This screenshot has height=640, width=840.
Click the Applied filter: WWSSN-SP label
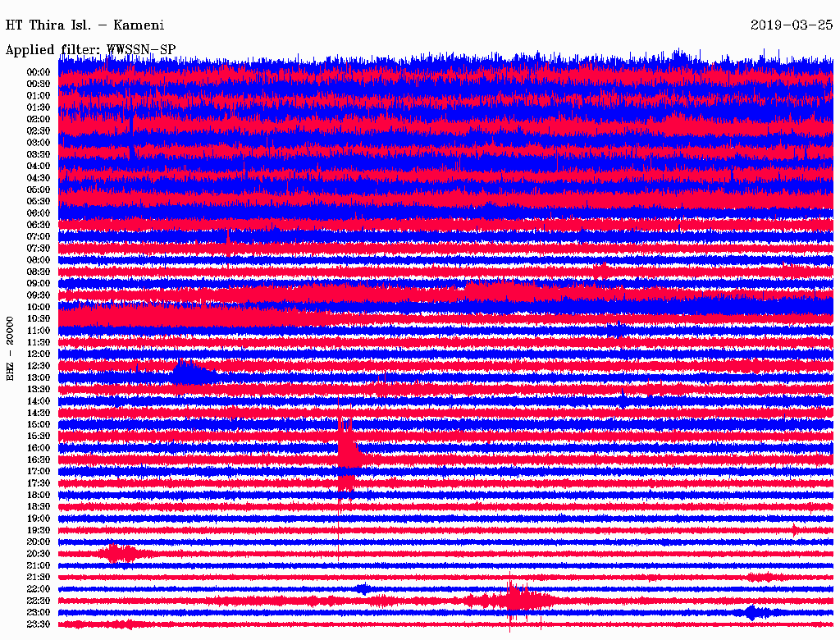click(90, 49)
